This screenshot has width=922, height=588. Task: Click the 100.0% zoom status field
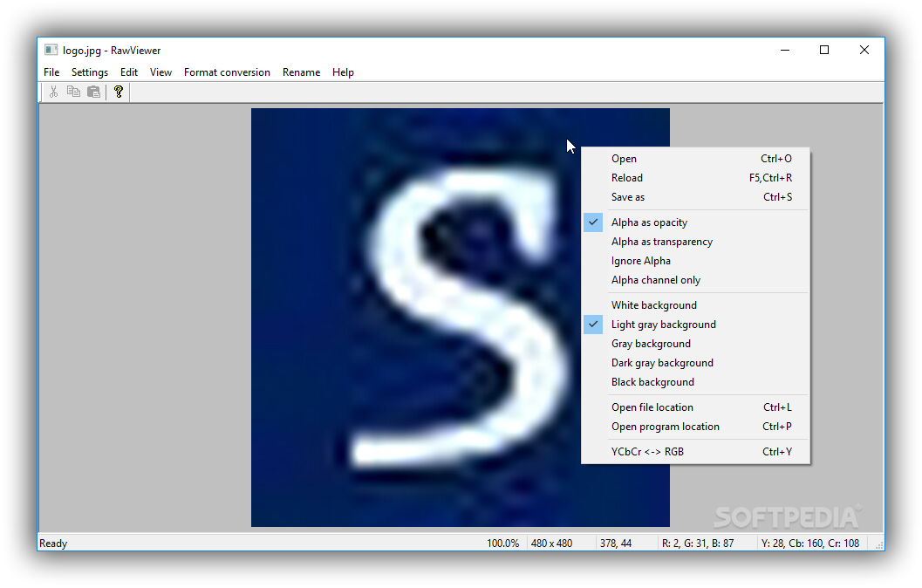pyautogui.click(x=502, y=544)
